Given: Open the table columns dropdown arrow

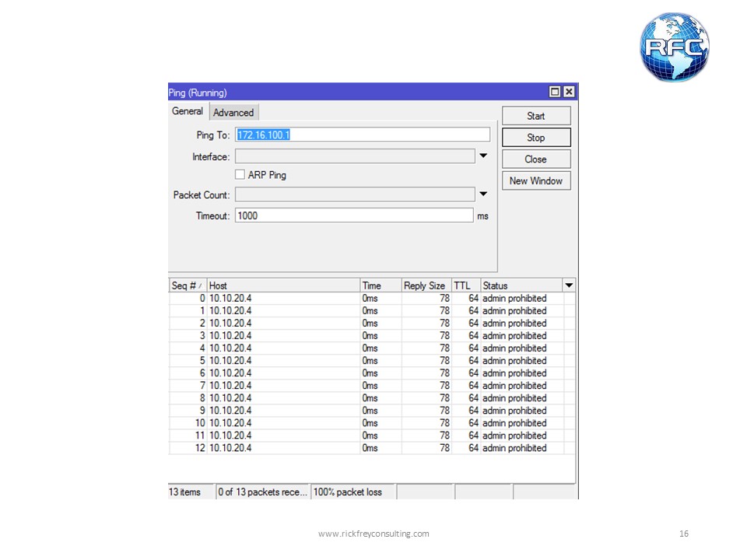Looking at the screenshot, I should (569, 285).
